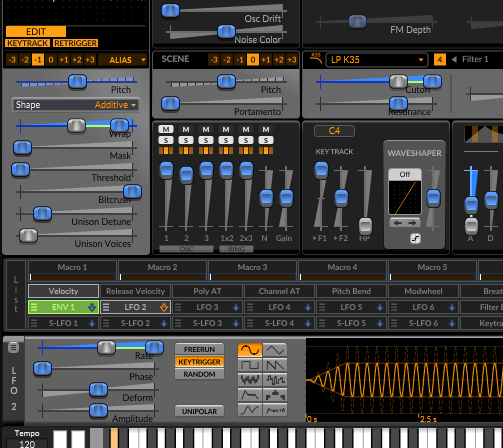This screenshot has height=448, width=503.
Task: Click the waveshaper previous arrow
Action: pyautogui.click(x=397, y=223)
